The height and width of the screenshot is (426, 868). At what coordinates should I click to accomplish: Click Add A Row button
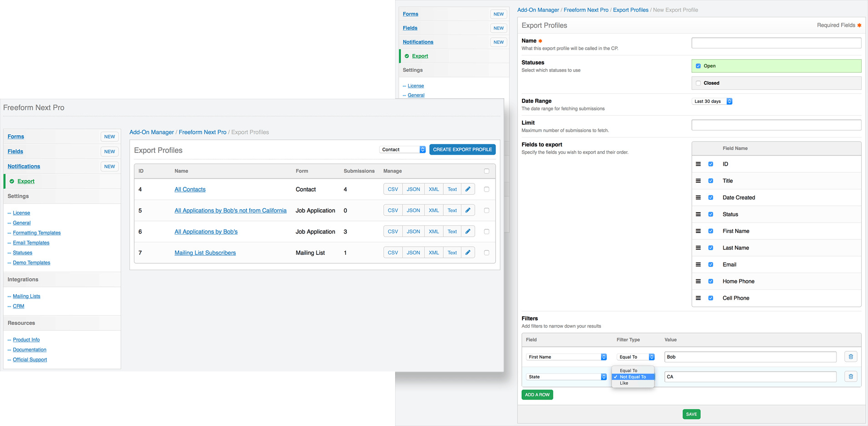click(537, 395)
